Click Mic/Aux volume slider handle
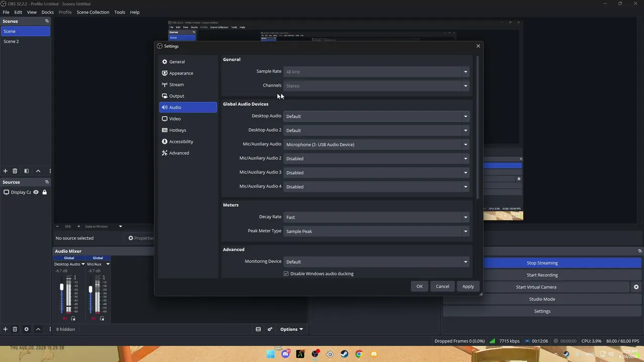Screen dimensions: 644x362 coord(91,289)
